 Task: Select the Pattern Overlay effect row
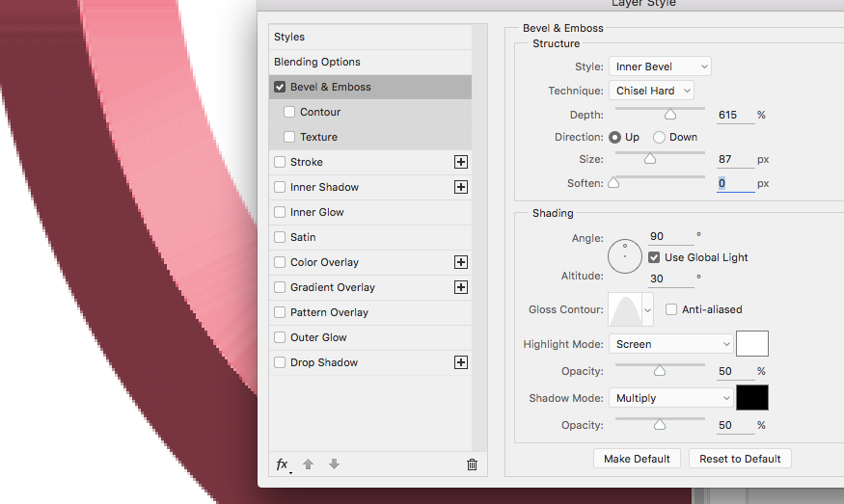pos(370,312)
